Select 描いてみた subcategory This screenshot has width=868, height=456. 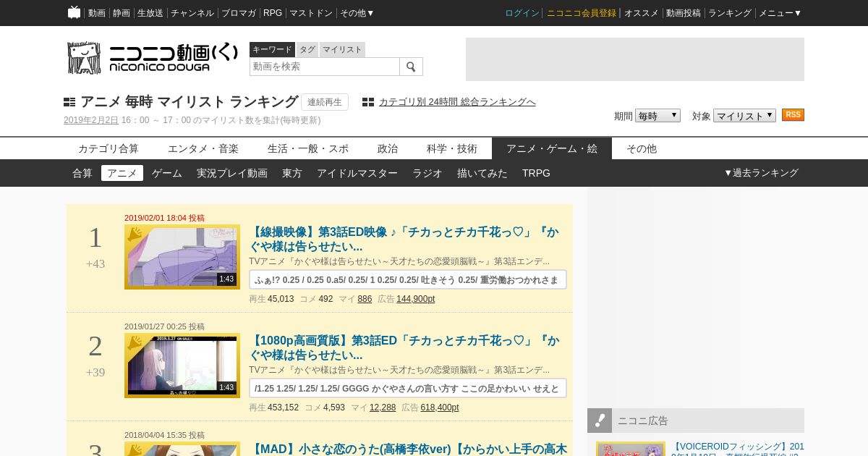click(482, 173)
